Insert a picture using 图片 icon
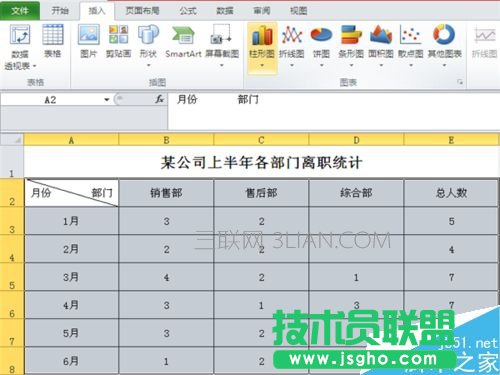 coord(89,41)
